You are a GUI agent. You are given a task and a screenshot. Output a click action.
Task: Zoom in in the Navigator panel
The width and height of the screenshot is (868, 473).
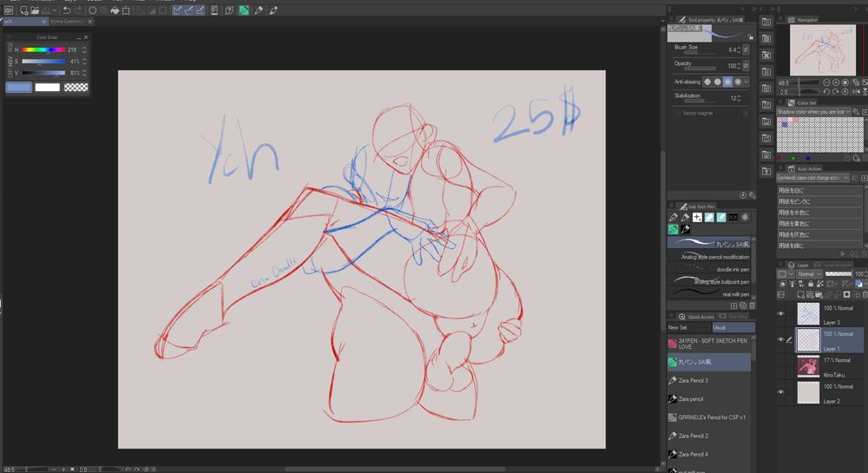coord(836,82)
